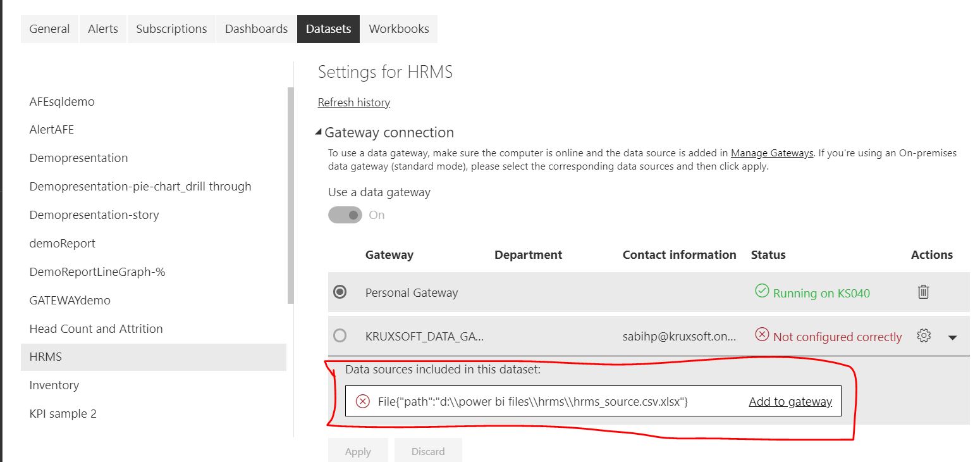The height and width of the screenshot is (462, 980).
Task: Select the Personal Gateway radio button
Action: point(340,292)
